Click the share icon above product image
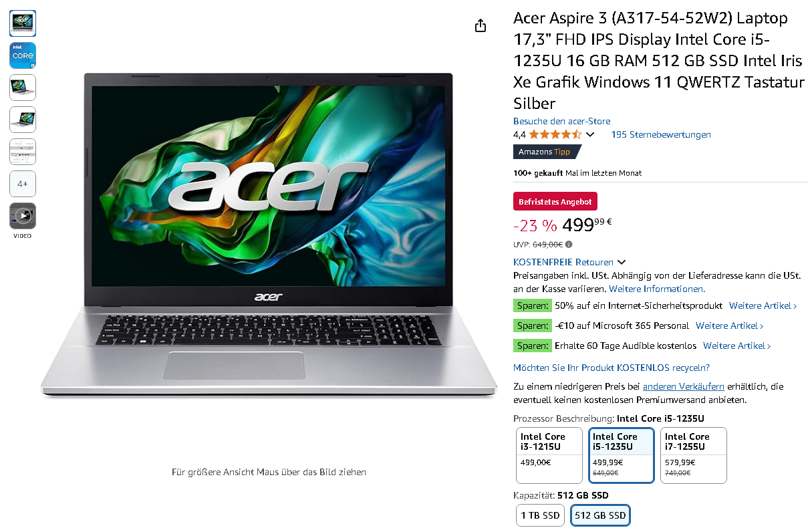This screenshot has width=812, height=532. point(481,25)
